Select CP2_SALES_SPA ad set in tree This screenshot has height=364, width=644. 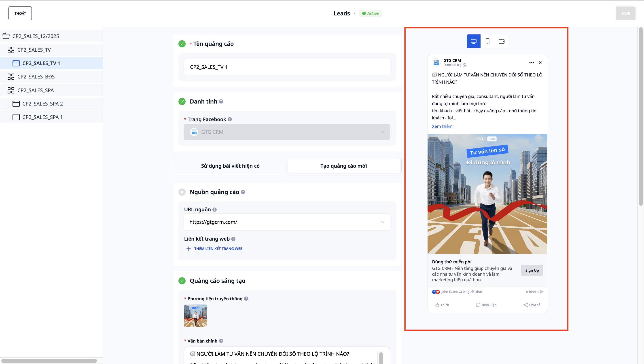click(36, 90)
